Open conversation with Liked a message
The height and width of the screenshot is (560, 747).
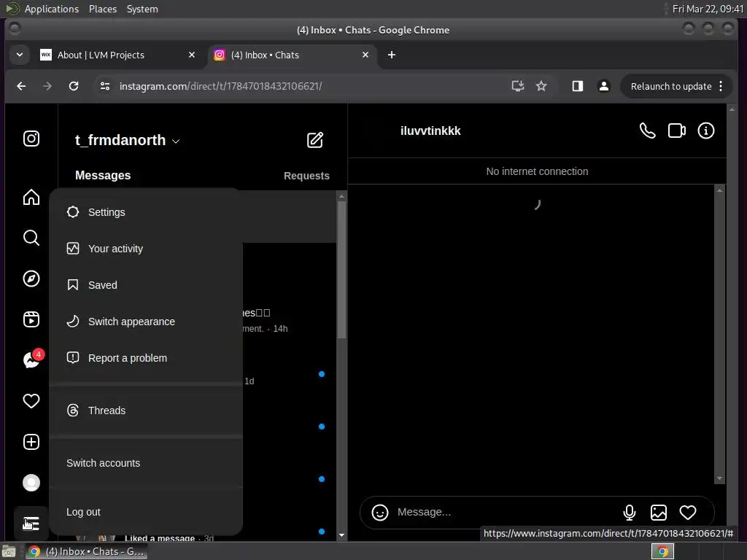coord(196,536)
